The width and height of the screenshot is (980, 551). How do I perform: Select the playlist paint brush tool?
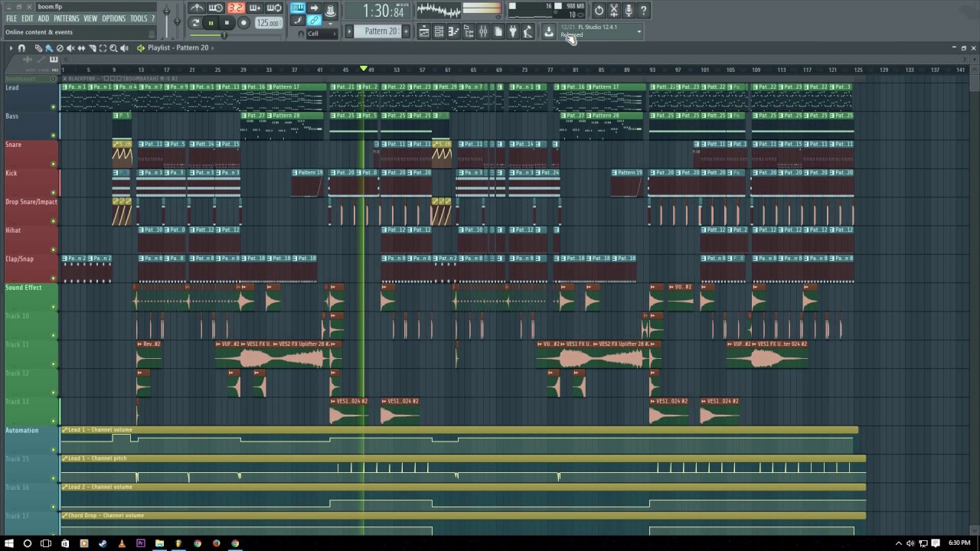tap(49, 47)
